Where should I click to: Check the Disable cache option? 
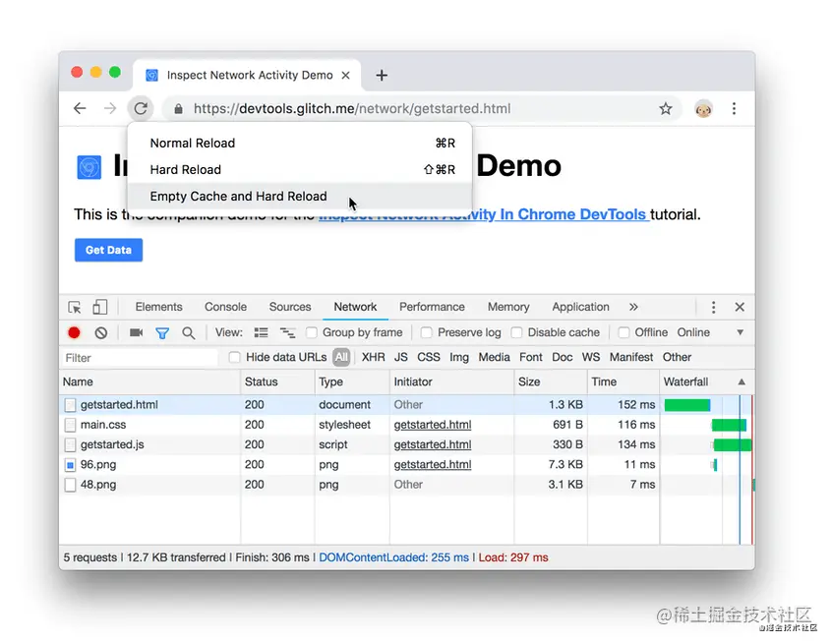click(516, 332)
